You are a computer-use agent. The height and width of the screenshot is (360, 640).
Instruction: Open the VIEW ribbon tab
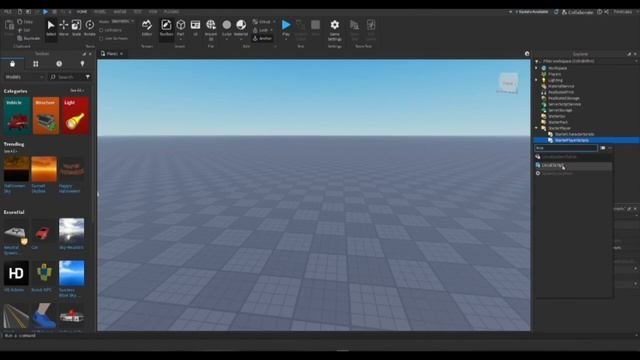tap(153, 12)
